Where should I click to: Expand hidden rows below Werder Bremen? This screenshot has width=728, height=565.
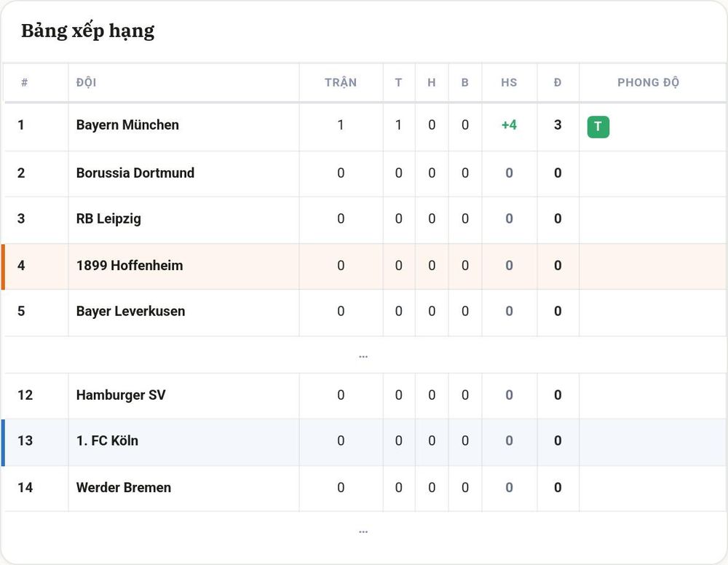coord(363,531)
